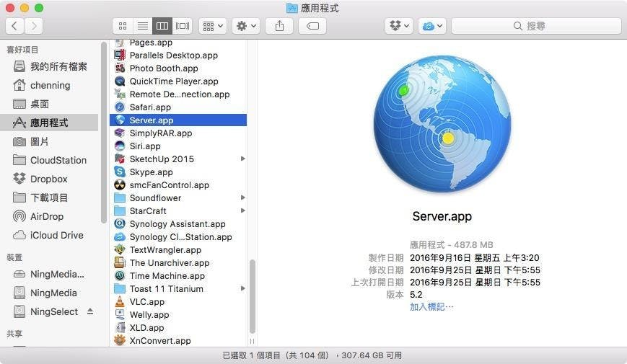Open iCloud Drive in the sidebar
The width and height of the screenshot is (627, 364).
(48, 235)
